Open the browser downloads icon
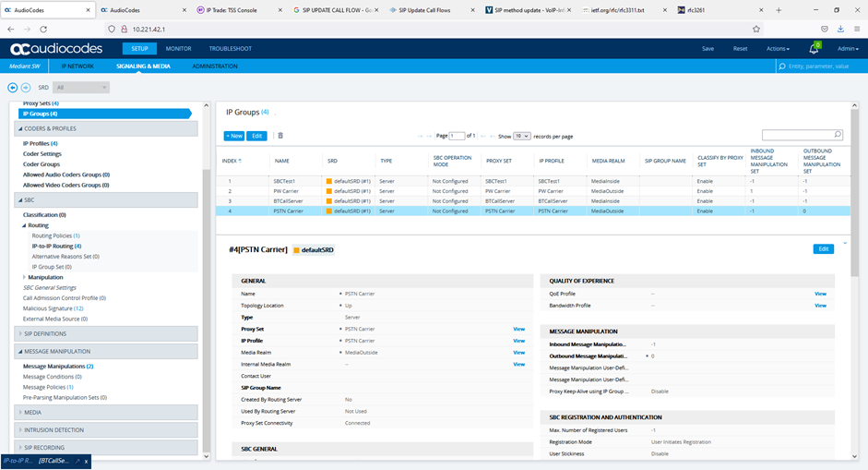The width and height of the screenshot is (868, 470). click(x=840, y=29)
